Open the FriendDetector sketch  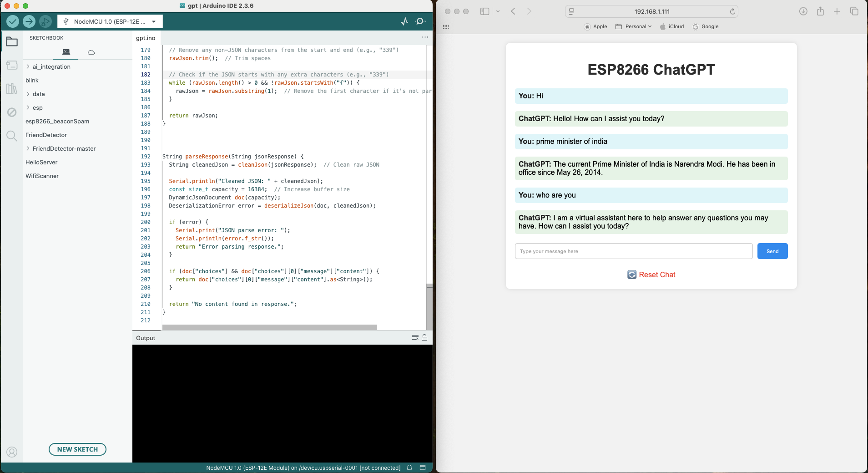click(46, 135)
